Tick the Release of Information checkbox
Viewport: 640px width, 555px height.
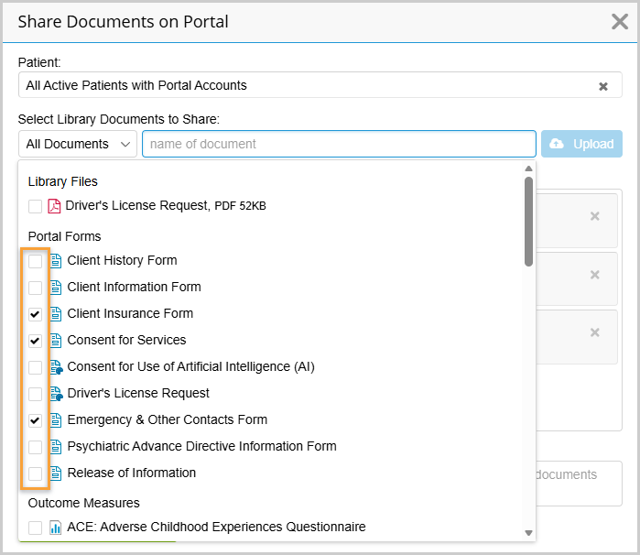pyautogui.click(x=35, y=473)
